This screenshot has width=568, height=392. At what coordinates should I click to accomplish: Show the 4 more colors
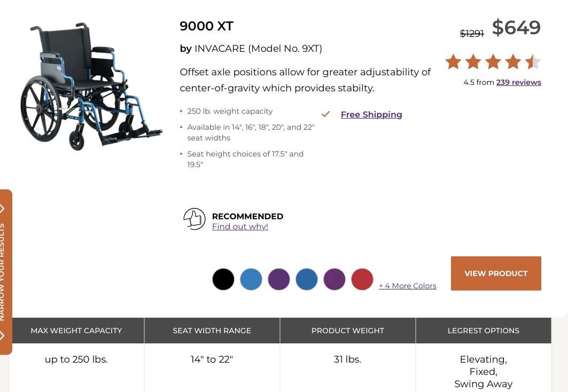pyautogui.click(x=407, y=286)
